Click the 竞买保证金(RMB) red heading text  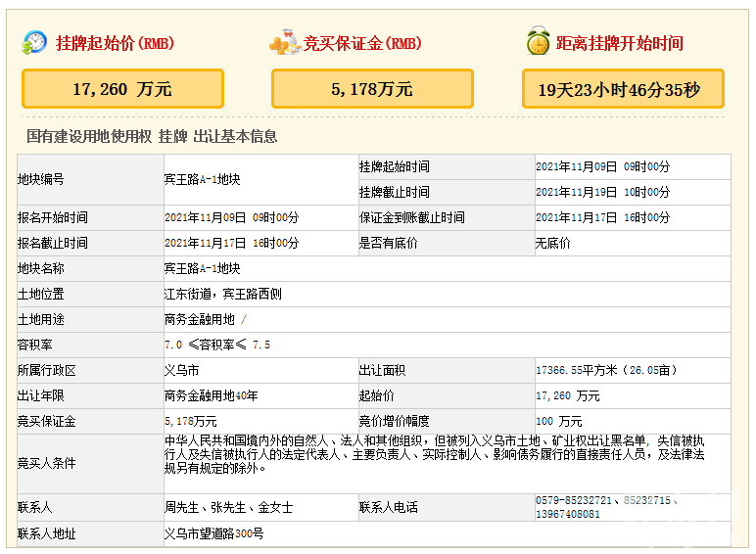click(362, 43)
